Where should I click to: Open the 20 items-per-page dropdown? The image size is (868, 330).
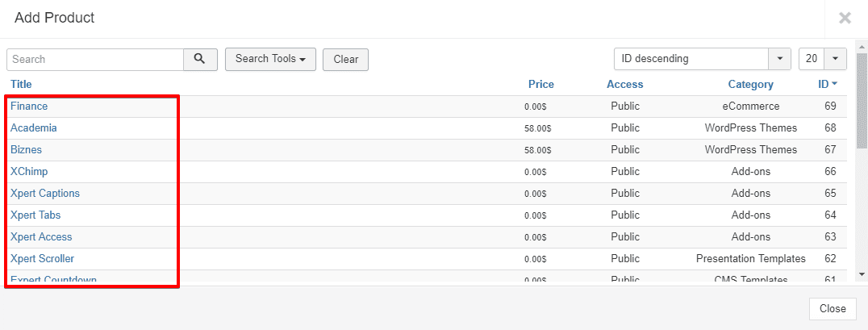(834, 59)
